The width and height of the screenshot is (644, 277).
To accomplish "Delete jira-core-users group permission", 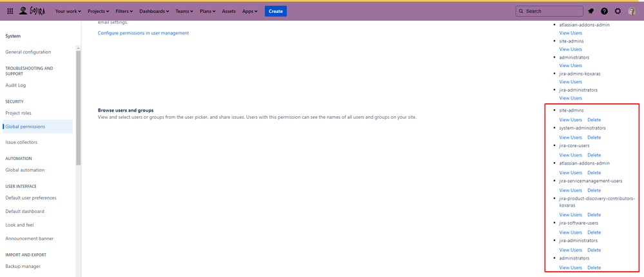I will pos(594,155).
